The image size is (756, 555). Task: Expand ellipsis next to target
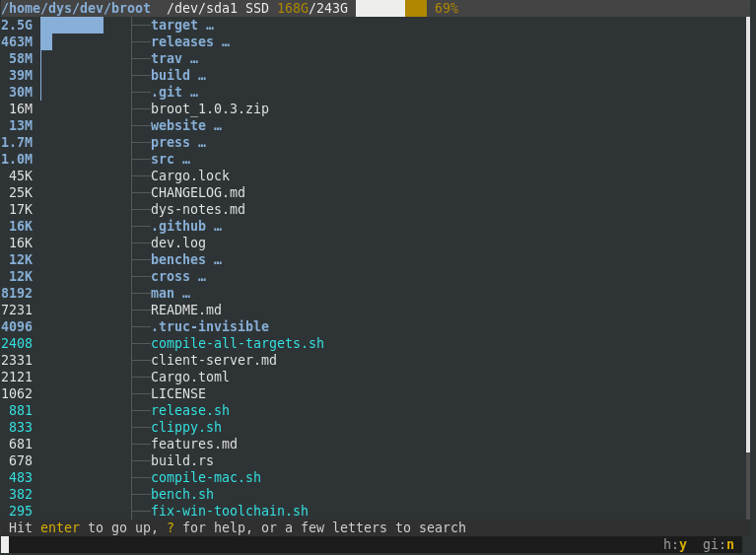(210, 28)
